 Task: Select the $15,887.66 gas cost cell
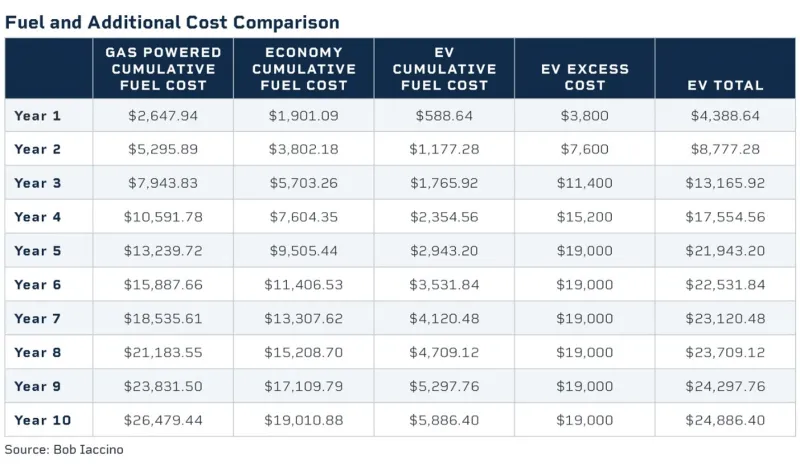pyautogui.click(x=163, y=285)
